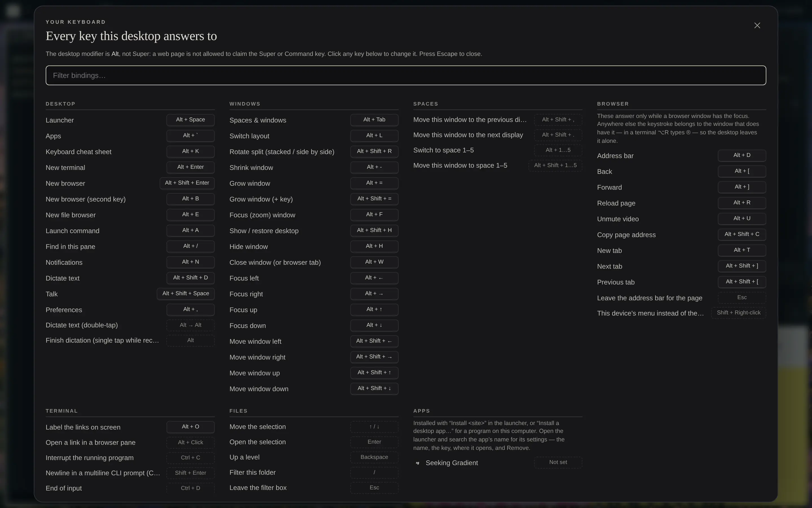This screenshot has width=812, height=508.
Task: Click the Leave the address bar Esc chip
Action: coord(742,297)
